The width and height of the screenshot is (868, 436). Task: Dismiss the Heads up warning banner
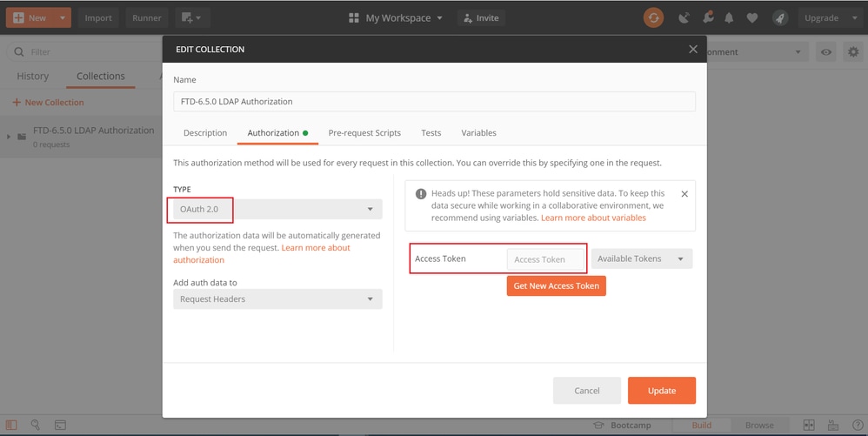click(x=684, y=194)
